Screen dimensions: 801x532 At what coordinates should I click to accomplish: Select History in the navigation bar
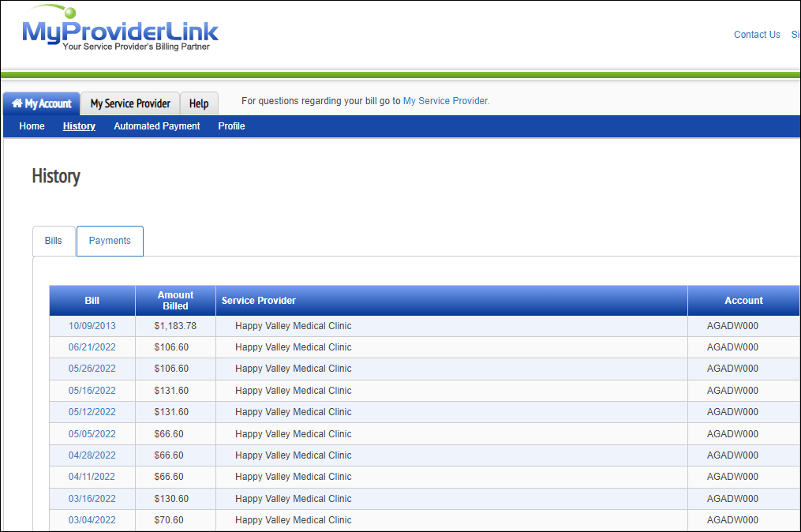click(x=79, y=126)
